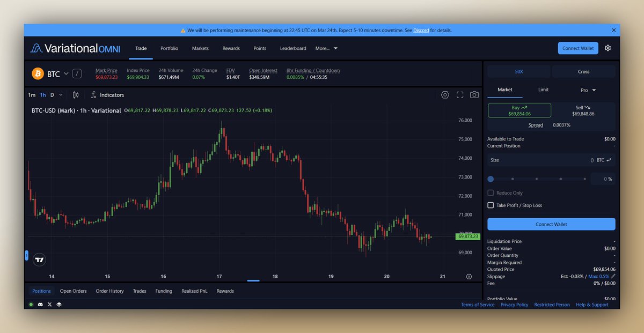The width and height of the screenshot is (644, 333).
Task: Select Buy side at $69,854.06
Action: (519, 110)
